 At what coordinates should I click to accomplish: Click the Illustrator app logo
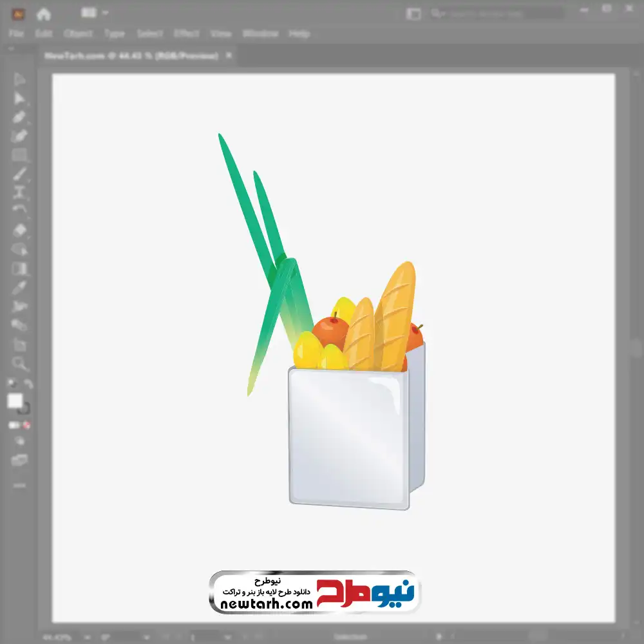pyautogui.click(x=18, y=14)
